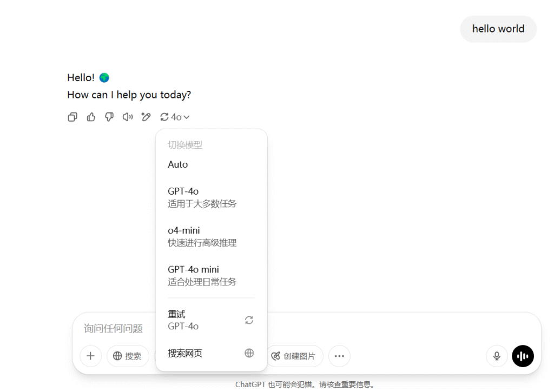This screenshot has width=554, height=392.
Task: Switch to the o4-mini model
Action: click(x=212, y=236)
